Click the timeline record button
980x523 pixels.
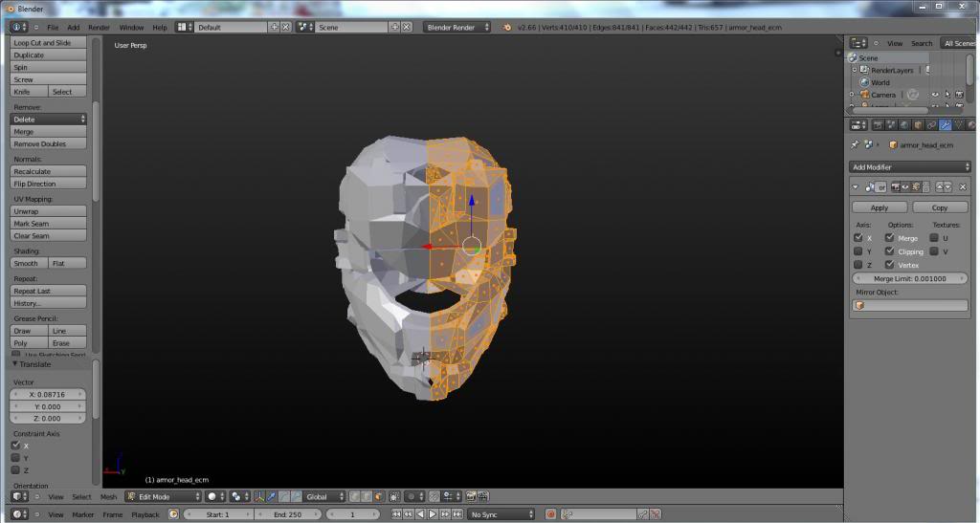[550, 514]
